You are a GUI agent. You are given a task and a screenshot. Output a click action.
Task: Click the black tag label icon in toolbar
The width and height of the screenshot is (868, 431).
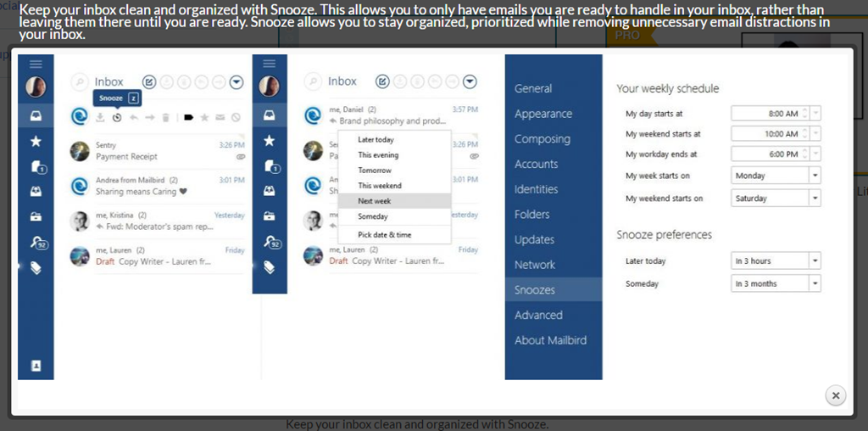tap(187, 117)
